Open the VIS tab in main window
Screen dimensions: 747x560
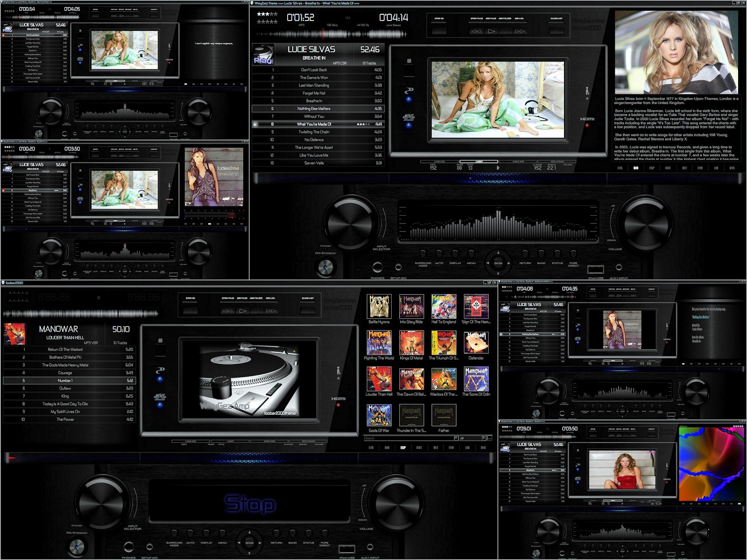(x=732, y=168)
